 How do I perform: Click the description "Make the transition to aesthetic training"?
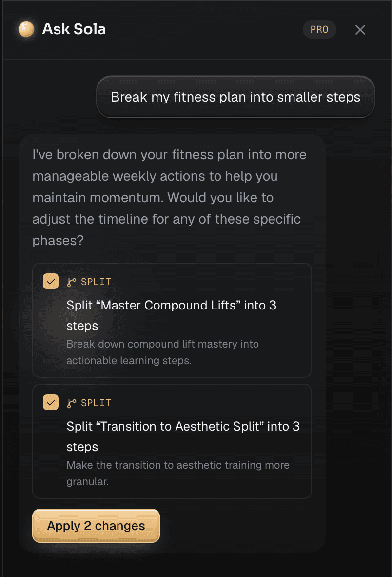pos(178,473)
